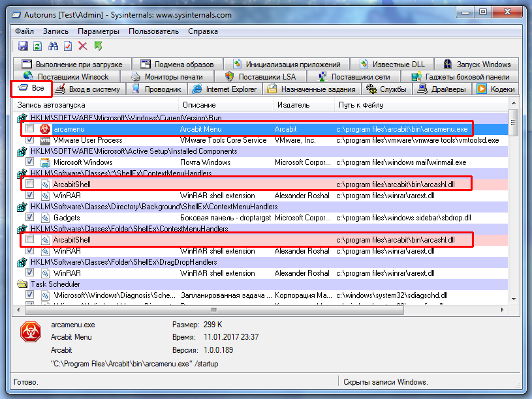Screen dimensions: 532x399
Task: Open the Запись menu
Action: coord(55,31)
